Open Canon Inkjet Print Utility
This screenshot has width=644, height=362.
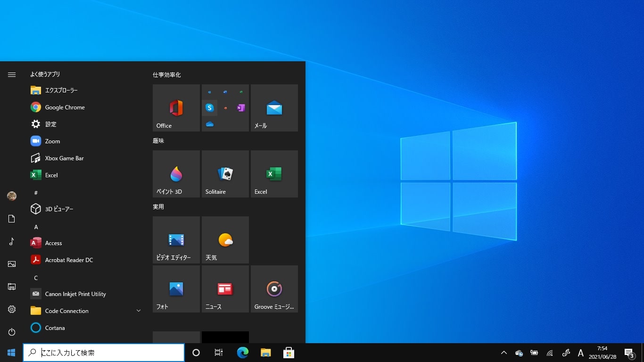(86, 294)
